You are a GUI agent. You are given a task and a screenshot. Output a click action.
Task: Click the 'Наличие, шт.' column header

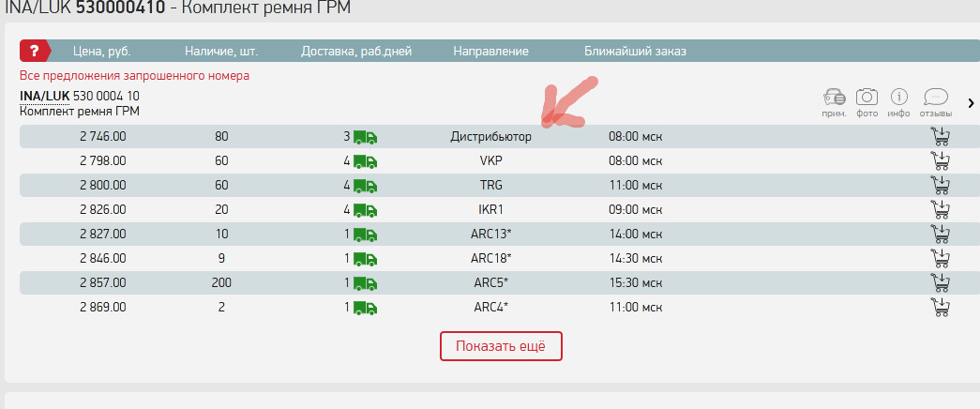[221, 52]
